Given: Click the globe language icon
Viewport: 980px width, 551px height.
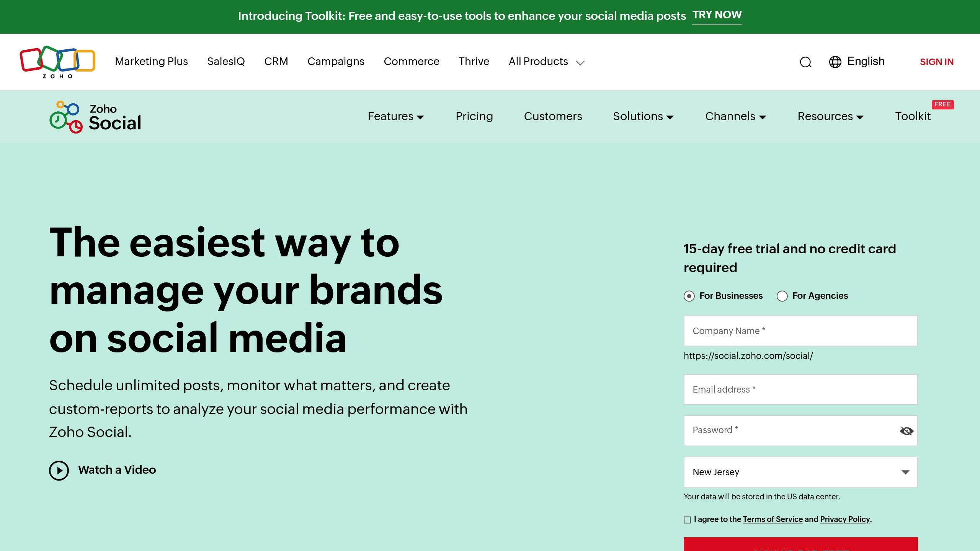Looking at the screenshot, I should (835, 62).
